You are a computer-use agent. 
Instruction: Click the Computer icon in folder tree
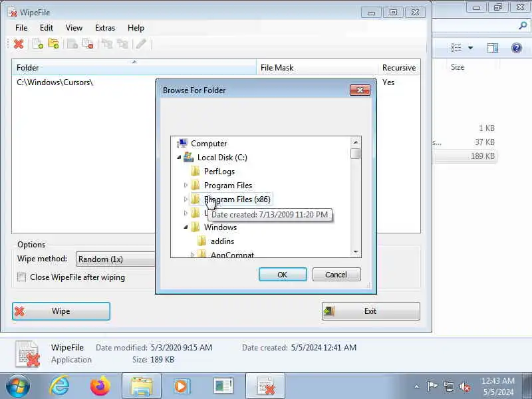click(182, 144)
